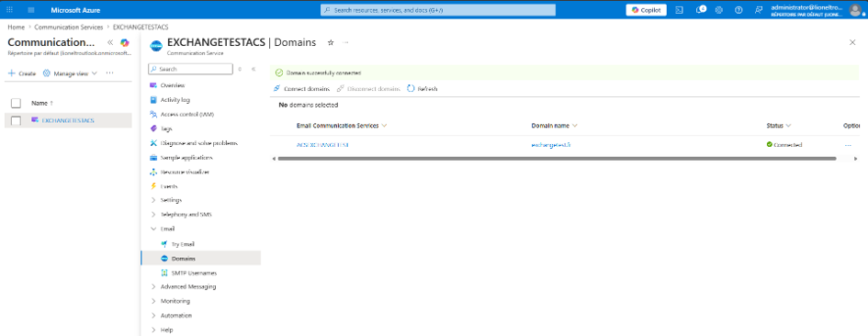Open portal settings gear icon

(719, 10)
